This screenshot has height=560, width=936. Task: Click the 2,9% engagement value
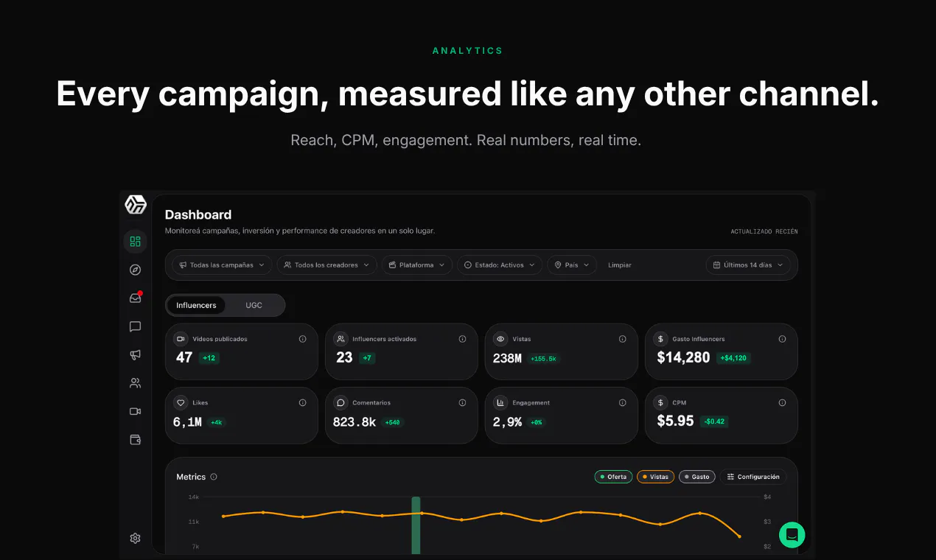[x=507, y=421]
